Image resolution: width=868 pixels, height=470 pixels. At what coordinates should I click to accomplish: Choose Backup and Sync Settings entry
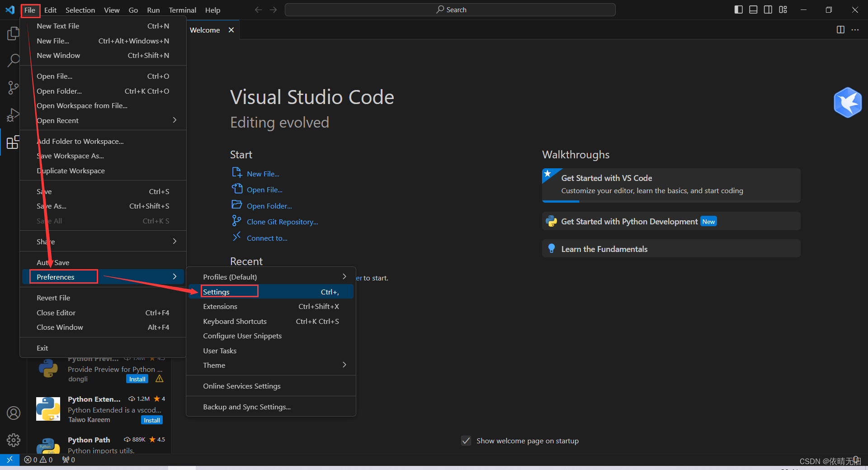pos(271,407)
